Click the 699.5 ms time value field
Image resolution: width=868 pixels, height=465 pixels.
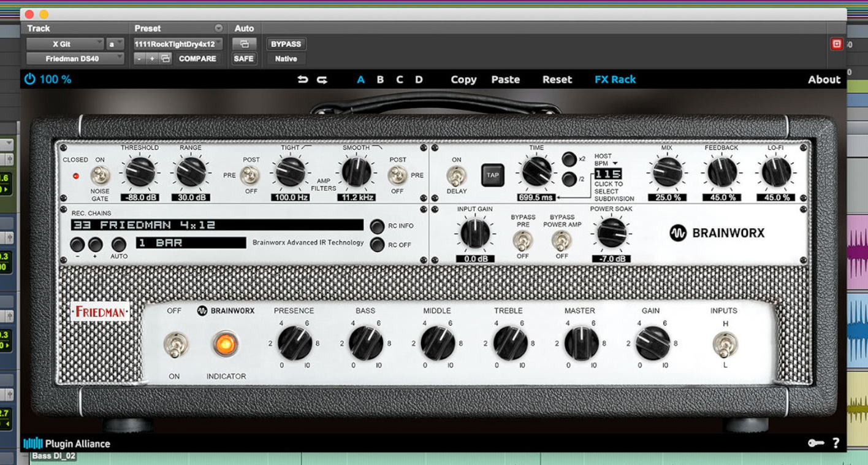(x=537, y=198)
